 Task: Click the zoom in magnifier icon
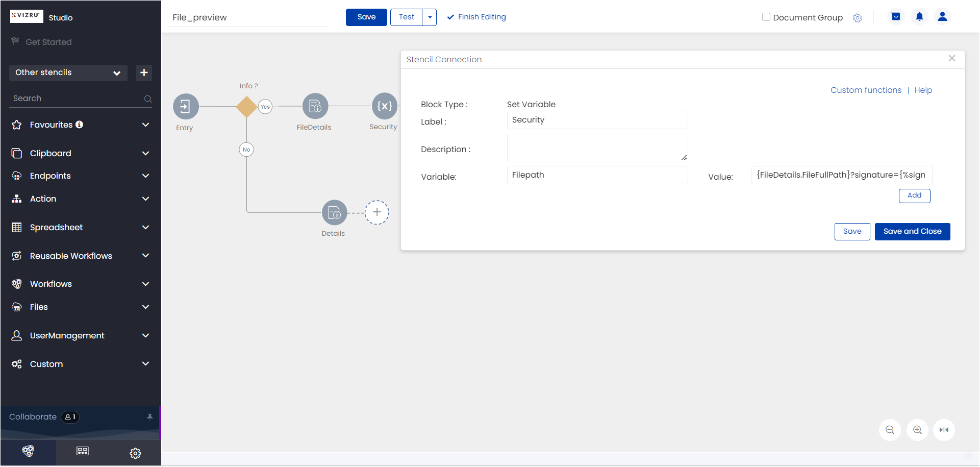917,430
